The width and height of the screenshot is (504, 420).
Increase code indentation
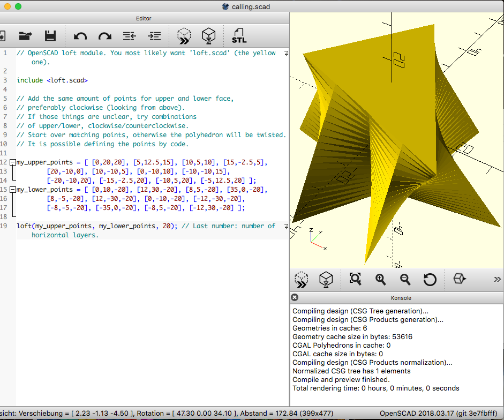pos(155,35)
